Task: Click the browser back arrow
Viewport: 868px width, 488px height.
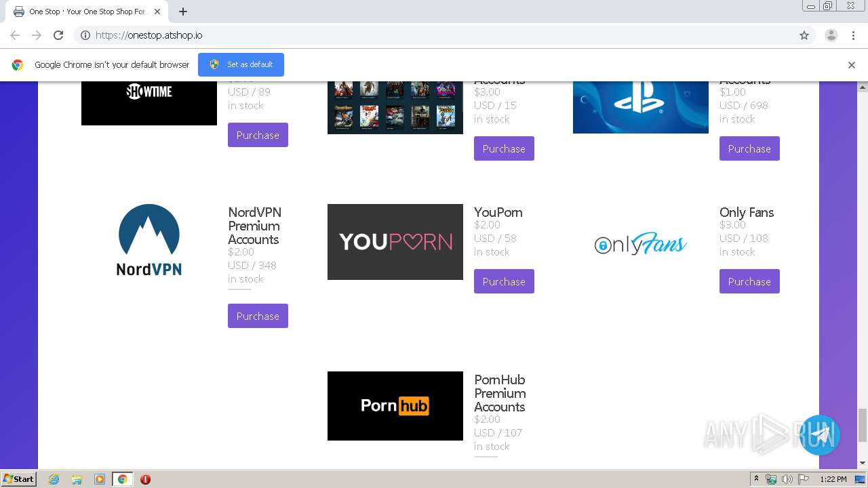Action: pyautogui.click(x=15, y=35)
